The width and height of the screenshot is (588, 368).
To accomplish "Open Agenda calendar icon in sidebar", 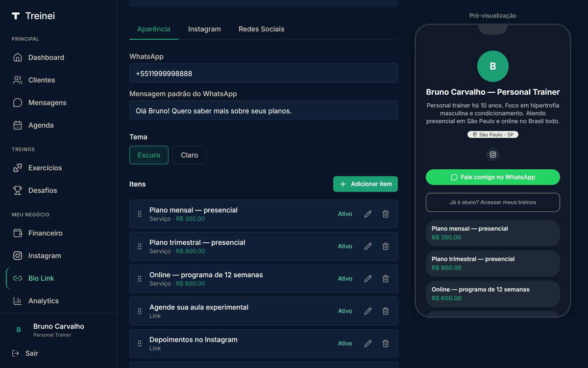I will tap(18, 125).
